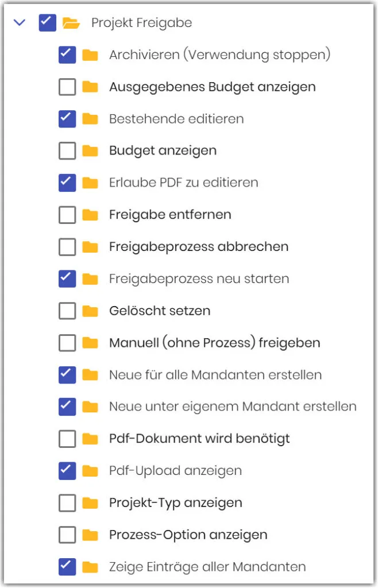This screenshot has height=588, width=378.
Task: Click folder icon beside Erlaube PDF zu editieren
Action: coord(90,183)
